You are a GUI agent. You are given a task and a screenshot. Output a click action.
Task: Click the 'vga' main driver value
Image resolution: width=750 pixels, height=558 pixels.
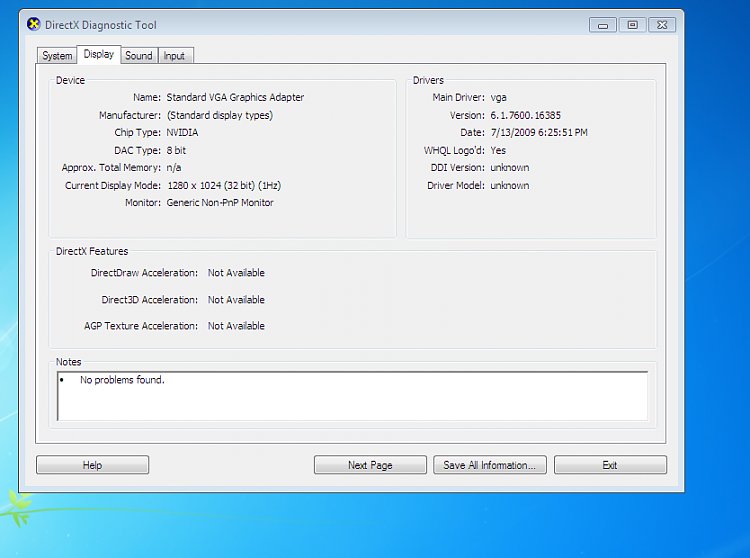tap(498, 98)
